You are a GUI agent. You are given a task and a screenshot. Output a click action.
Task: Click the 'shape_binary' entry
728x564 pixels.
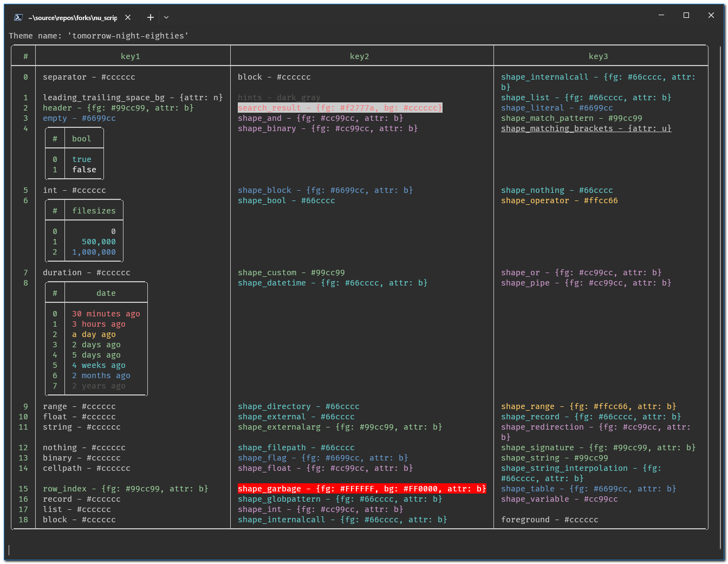pos(328,128)
